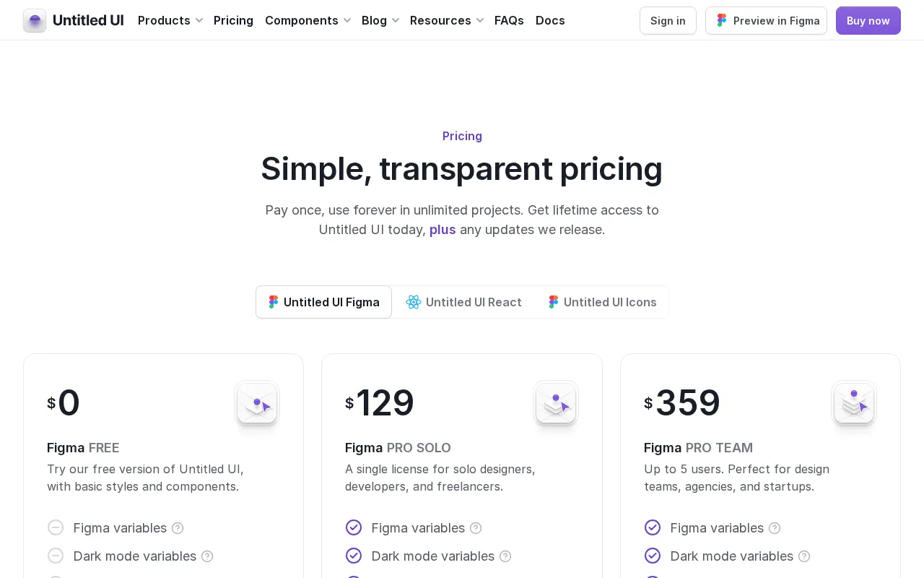Open Dark mode variables help icon in PRO TEAM
The height and width of the screenshot is (578, 924).
pyautogui.click(x=804, y=556)
